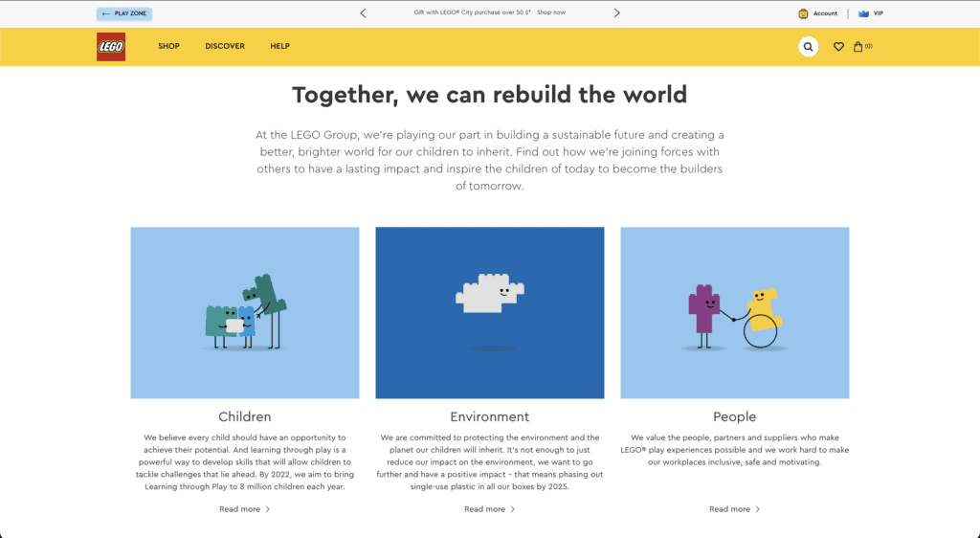Click the Shop now link
Image resolution: width=980 pixels, height=538 pixels.
(551, 12)
